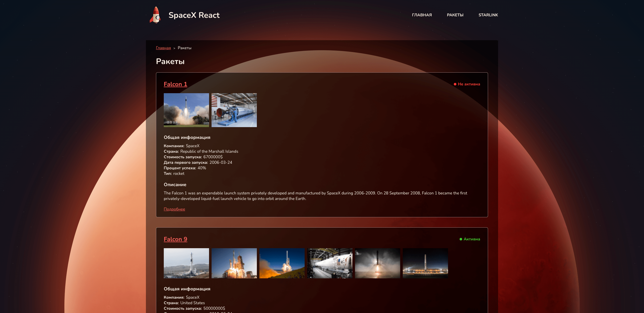The height and width of the screenshot is (313, 644).
Task: Open Falcon 9 second thumbnail liftoff at tower
Action: coord(234,263)
